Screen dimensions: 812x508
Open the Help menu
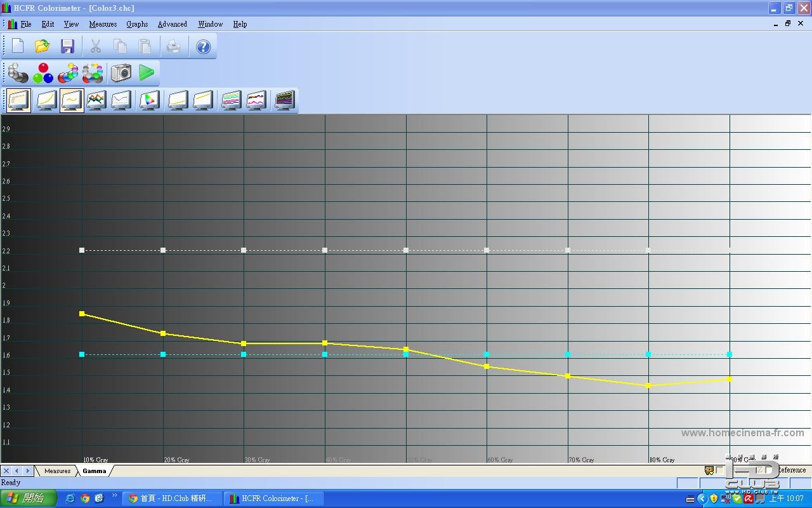[240, 24]
